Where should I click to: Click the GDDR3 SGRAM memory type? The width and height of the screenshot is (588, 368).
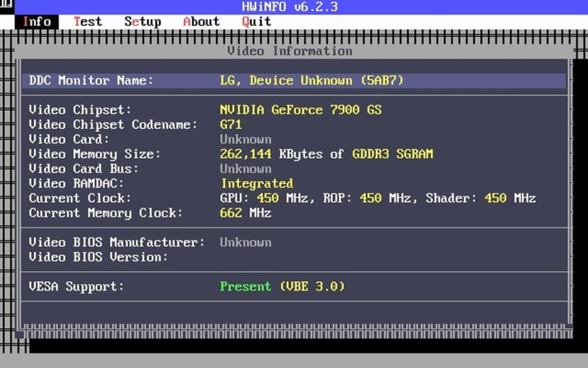392,154
